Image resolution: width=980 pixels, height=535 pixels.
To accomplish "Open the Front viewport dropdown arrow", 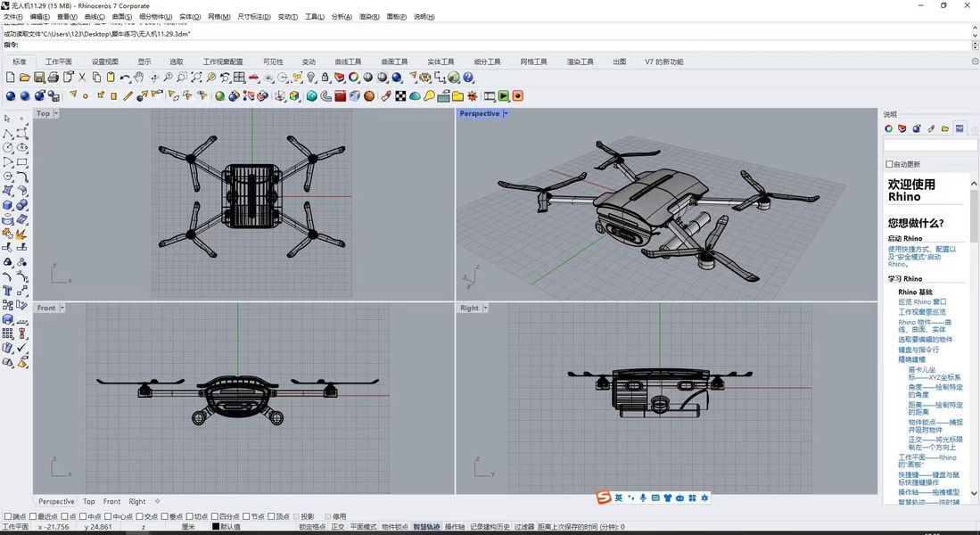I will (62, 309).
